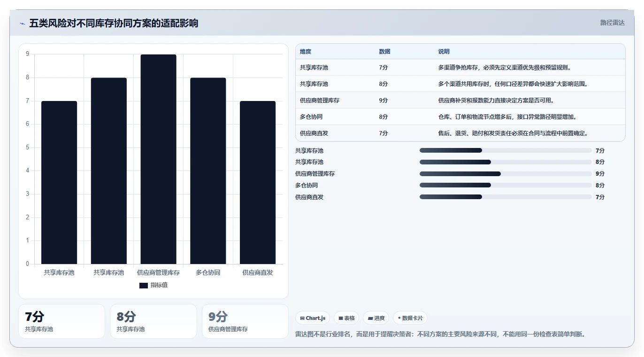This screenshot has width=644, height=357.
Task: Click the 供应商直发 label in the progress list
Action: click(x=309, y=197)
